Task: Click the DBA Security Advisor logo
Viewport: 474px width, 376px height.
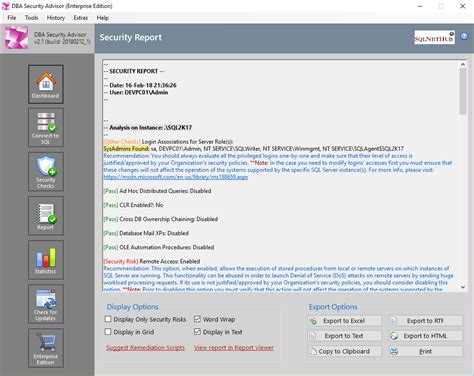Action: (x=16, y=38)
